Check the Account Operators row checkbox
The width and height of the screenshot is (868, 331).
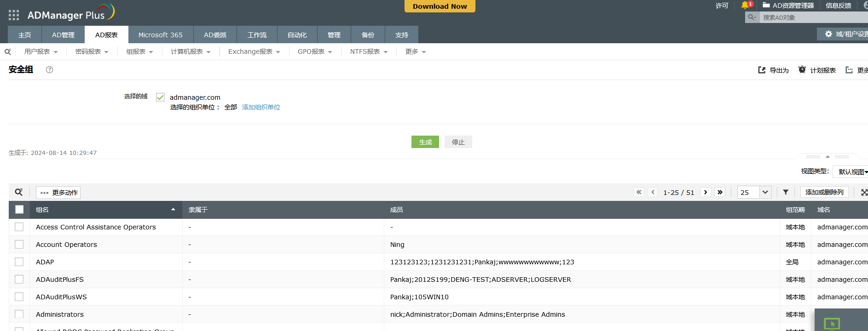click(19, 245)
